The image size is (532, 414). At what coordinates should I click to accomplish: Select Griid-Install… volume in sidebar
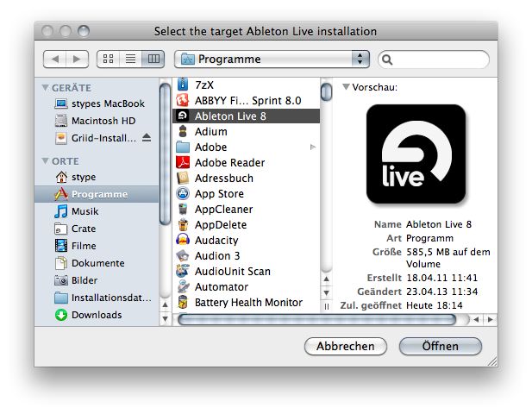(97, 138)
